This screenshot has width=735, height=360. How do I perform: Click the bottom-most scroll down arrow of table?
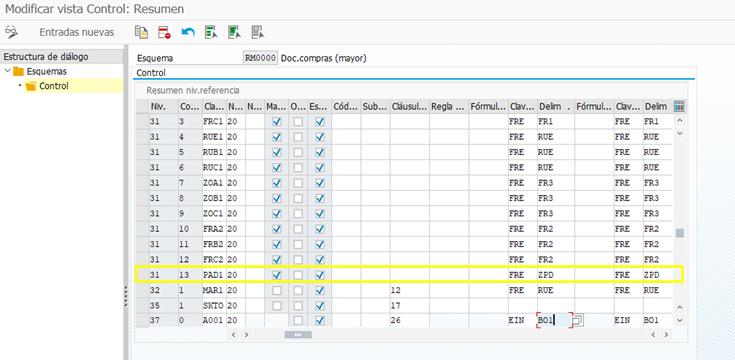tap(679, 321)
